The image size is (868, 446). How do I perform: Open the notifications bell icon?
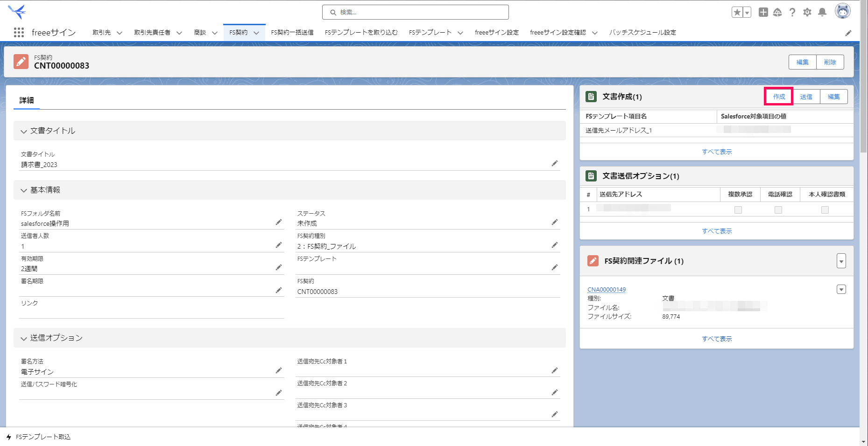pos(822,12)
